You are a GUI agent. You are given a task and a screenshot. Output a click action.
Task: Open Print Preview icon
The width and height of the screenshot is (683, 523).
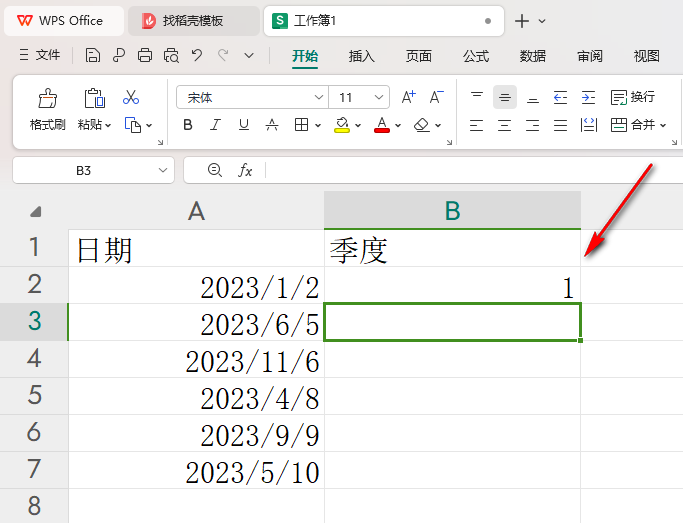[x=171, y=55]
